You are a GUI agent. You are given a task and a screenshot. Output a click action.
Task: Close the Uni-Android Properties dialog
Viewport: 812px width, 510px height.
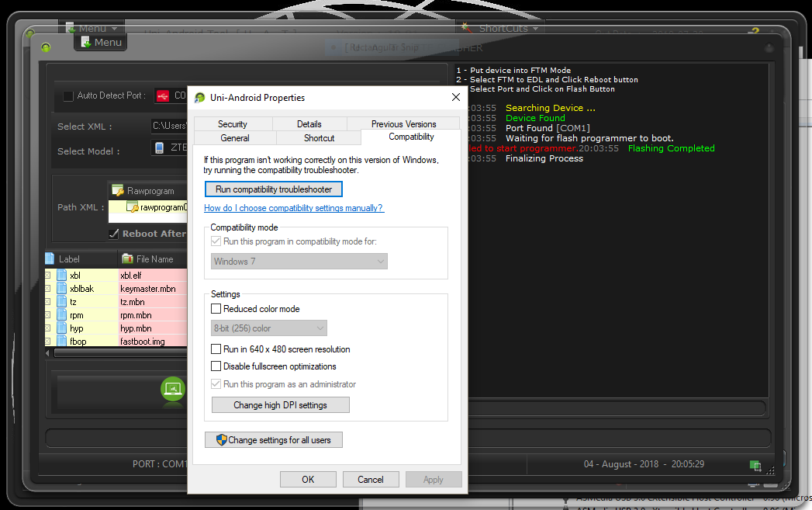[456, 98]
